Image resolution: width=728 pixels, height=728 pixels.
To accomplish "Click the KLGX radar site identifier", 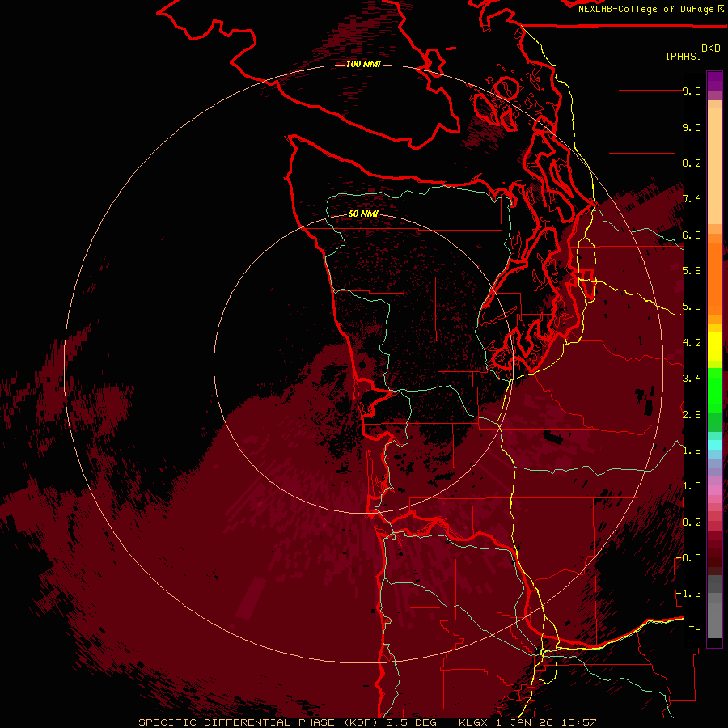I will 473,722.
